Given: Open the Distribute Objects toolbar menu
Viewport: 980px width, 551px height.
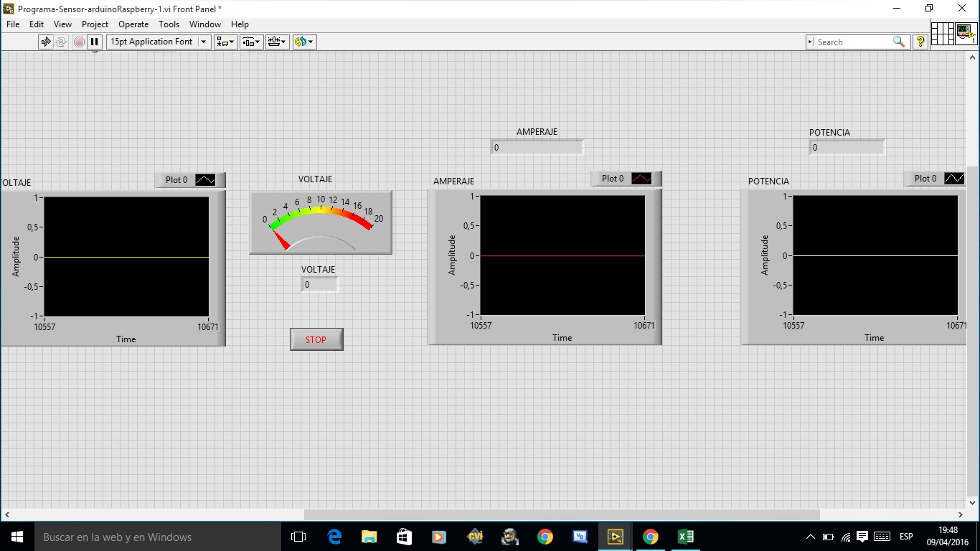Looking at the screenshot, I should pos(252,42).
